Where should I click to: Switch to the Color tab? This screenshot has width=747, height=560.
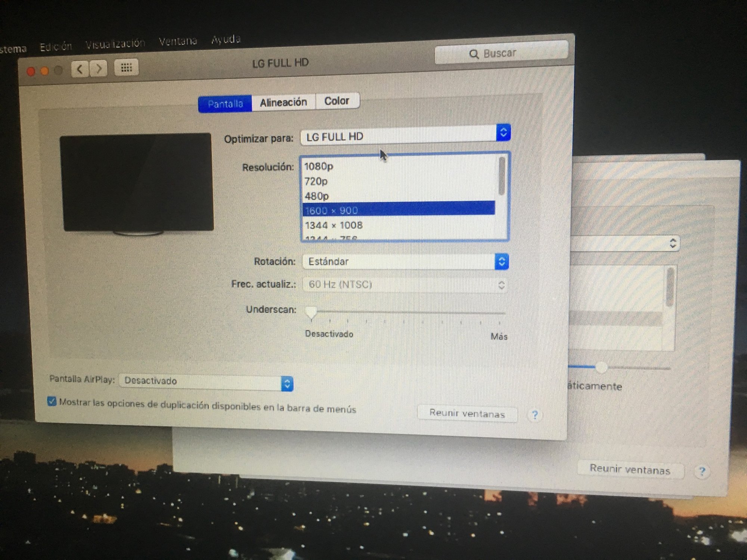point(337,101)
